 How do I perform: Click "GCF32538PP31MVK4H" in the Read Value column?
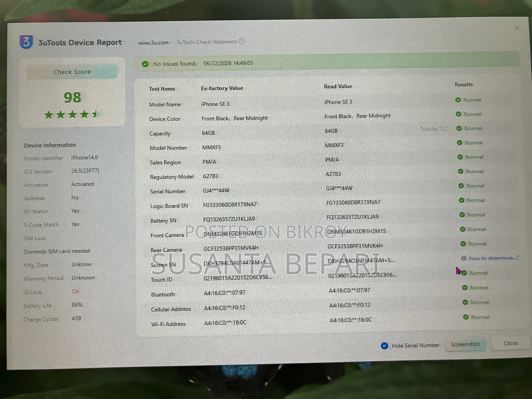[x=355, y=246]
